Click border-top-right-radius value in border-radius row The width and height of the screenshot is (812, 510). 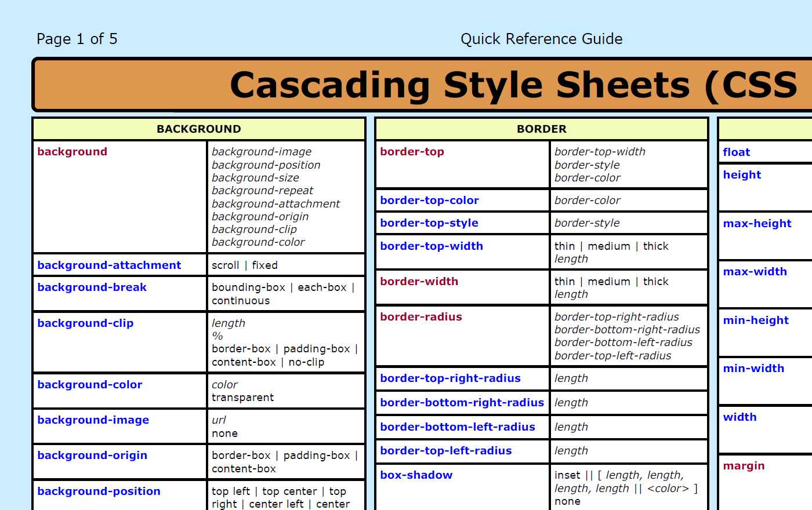point(617,317)
